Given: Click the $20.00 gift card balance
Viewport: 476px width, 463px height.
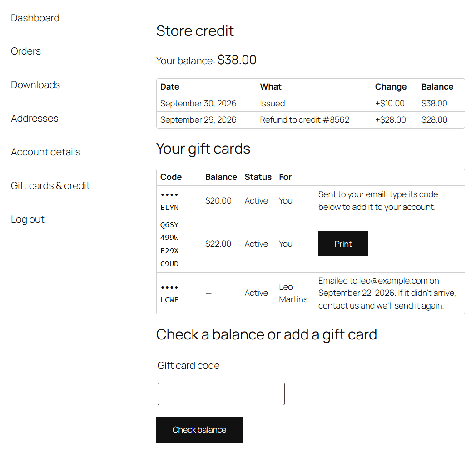Looking at the screenshot, I should [x=218, y=201].
